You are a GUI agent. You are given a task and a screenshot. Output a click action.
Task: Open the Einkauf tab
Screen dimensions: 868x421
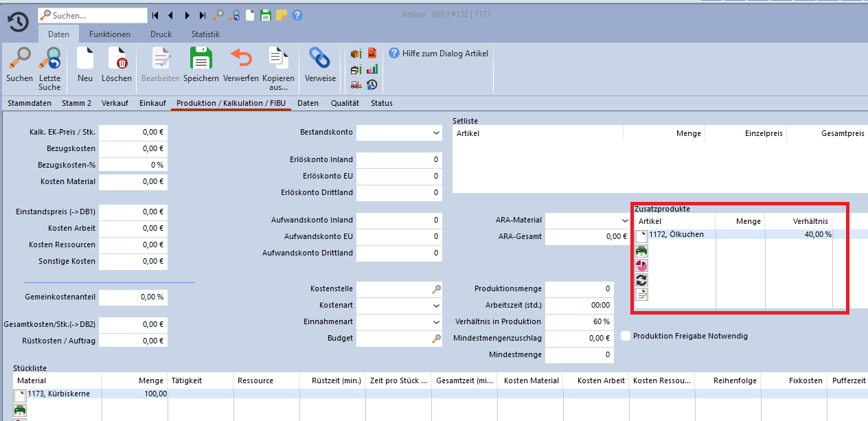tap(152, 103)
